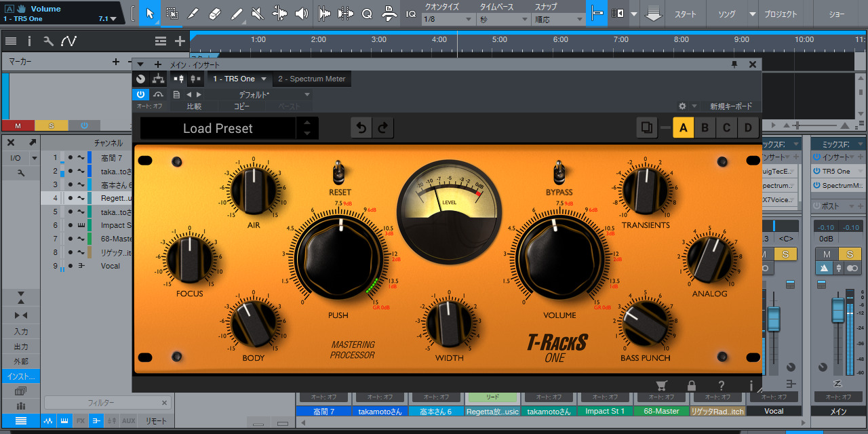Flip the RESET toggle switch

pos(340,172)
